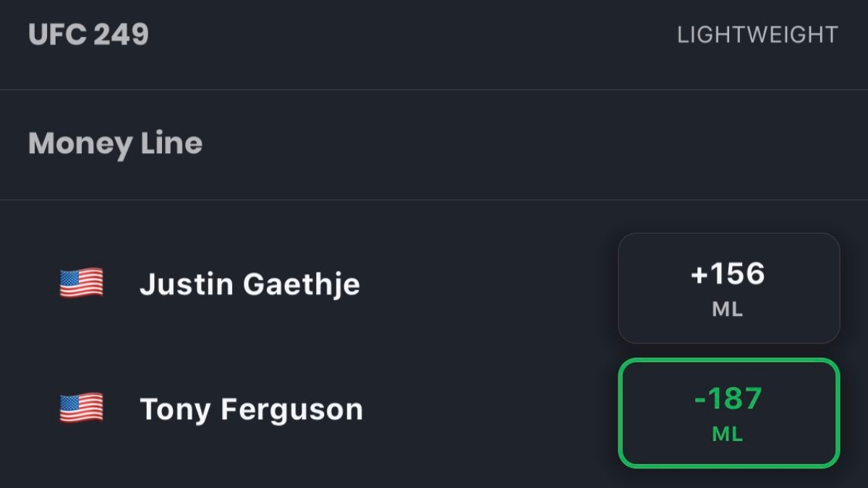
Task: Tap the LIGHTWEIGHT weight class label
Action: pyautogui.click(x=757, y=35)
